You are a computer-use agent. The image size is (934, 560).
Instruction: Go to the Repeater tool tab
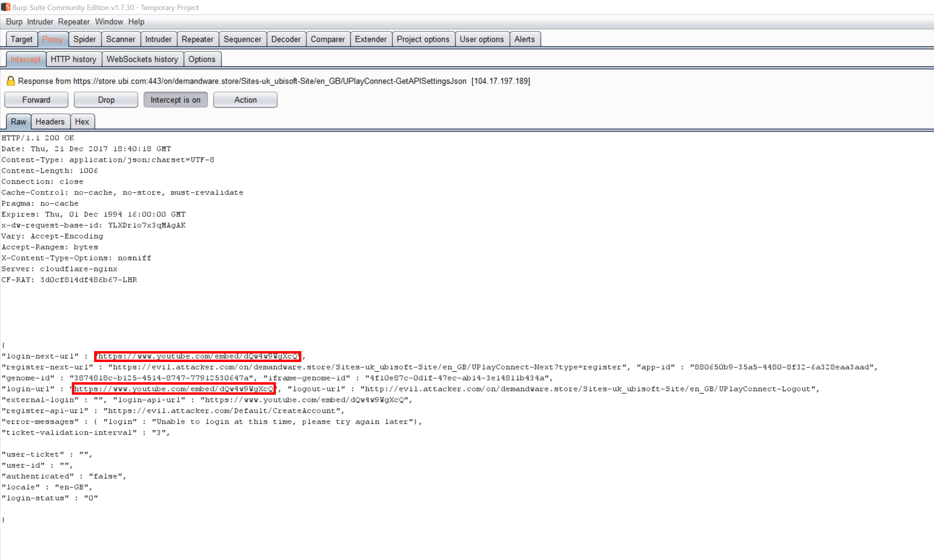197,39
